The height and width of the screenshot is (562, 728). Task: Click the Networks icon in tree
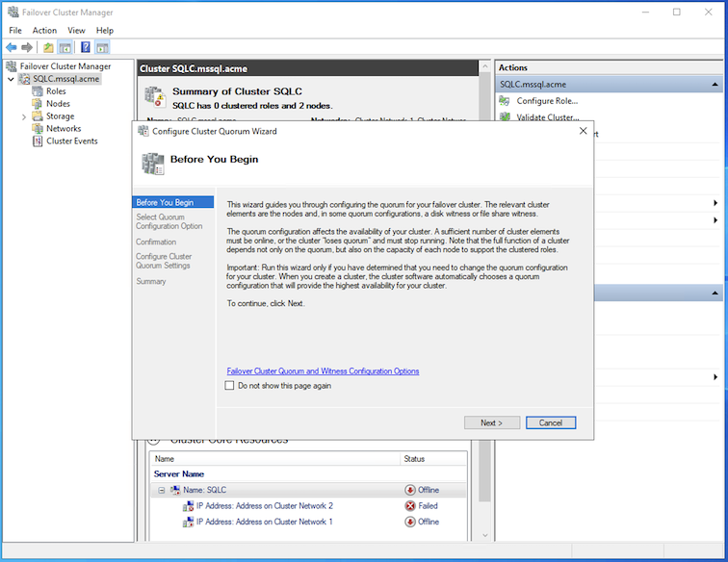(x=38, y=129)
